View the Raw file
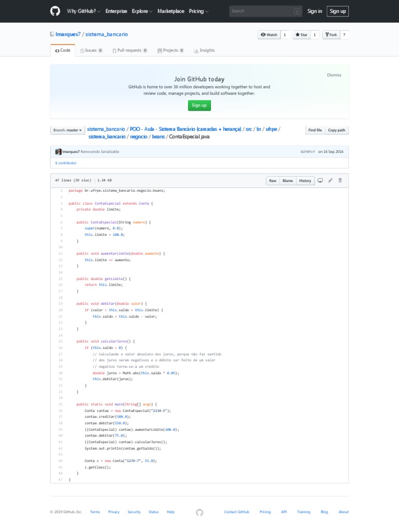Image resolution: width=399 pixels, height=532 pixels. [273, 180]
